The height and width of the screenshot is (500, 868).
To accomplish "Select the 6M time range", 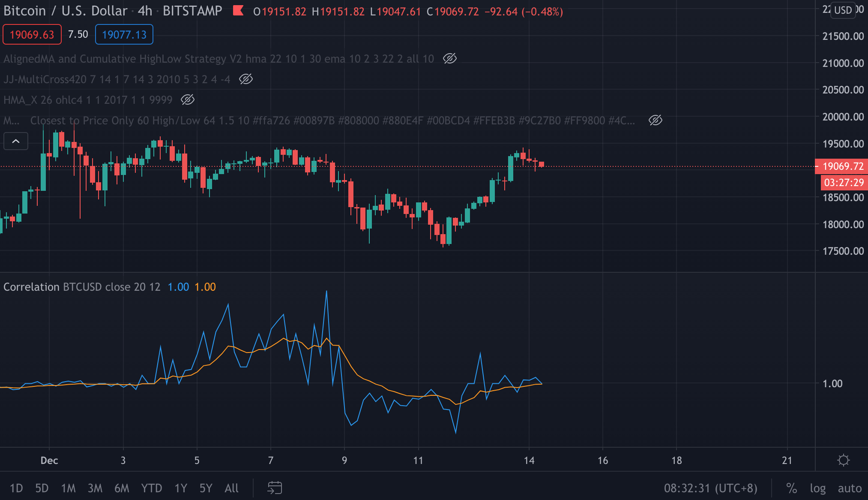I will pos(122,488).
